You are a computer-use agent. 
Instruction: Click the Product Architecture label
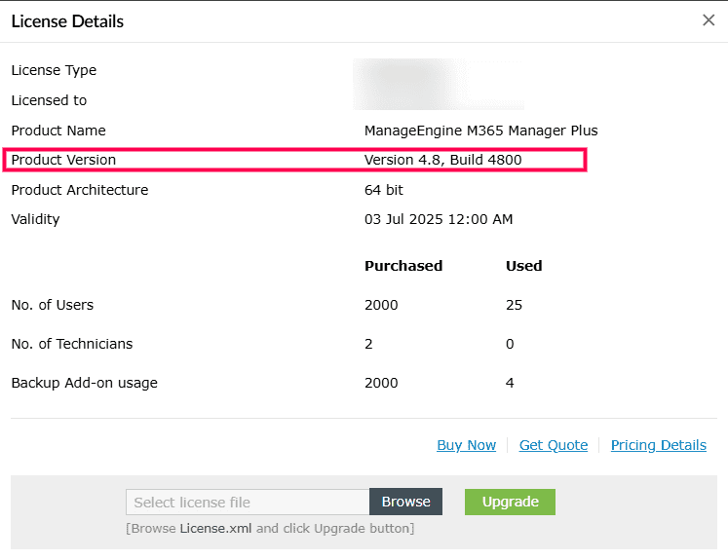[79, 190]
